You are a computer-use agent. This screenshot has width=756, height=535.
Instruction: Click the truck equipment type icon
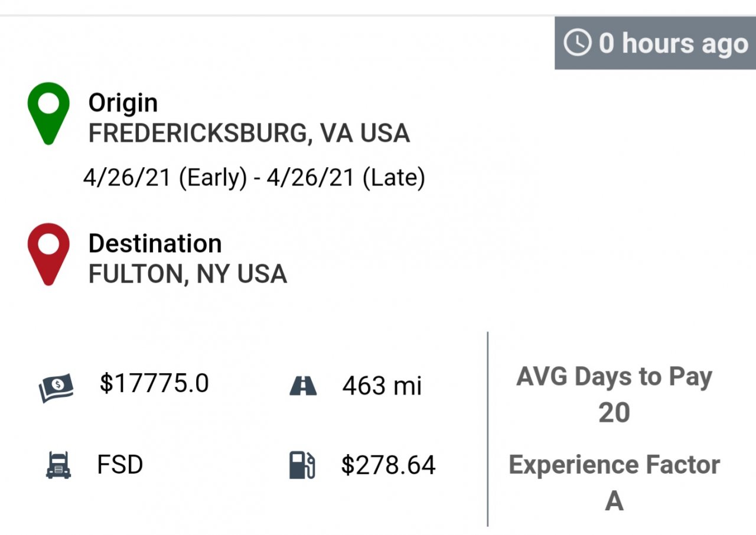pyautogui.click(x=58, y=465)
